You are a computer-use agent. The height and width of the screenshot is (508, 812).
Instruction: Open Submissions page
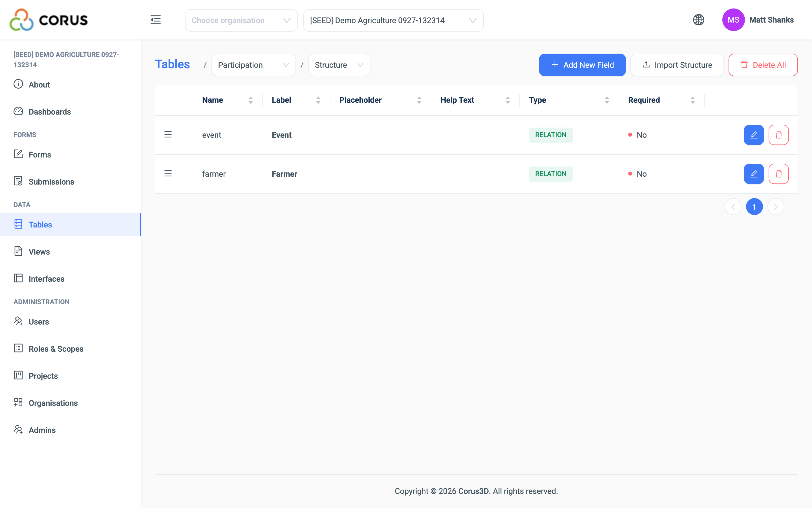[x=70, y=182]
